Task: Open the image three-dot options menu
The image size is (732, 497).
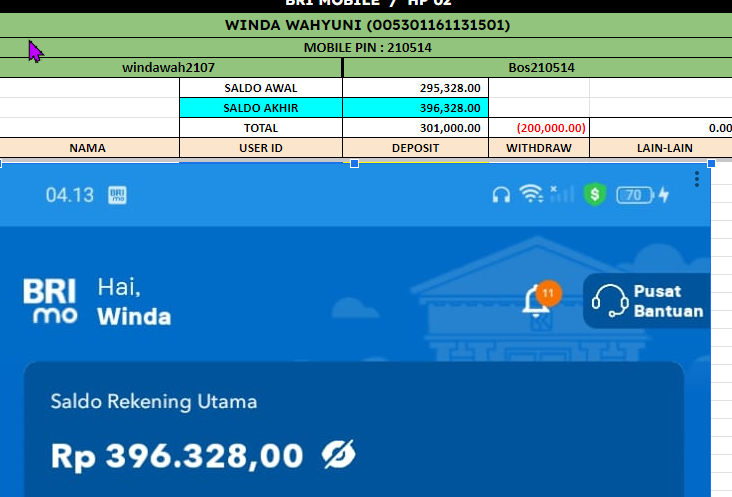Action: [697, 179]
